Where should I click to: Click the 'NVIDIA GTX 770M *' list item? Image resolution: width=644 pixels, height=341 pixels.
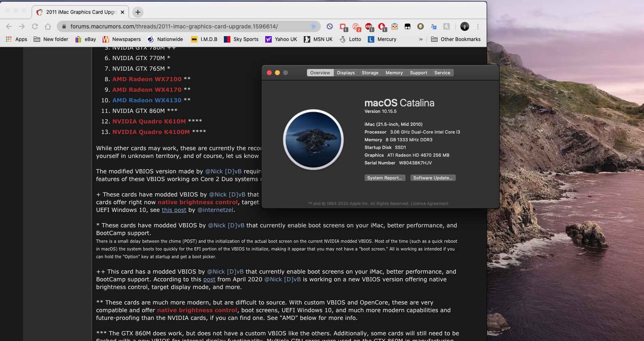pos(141,58)
